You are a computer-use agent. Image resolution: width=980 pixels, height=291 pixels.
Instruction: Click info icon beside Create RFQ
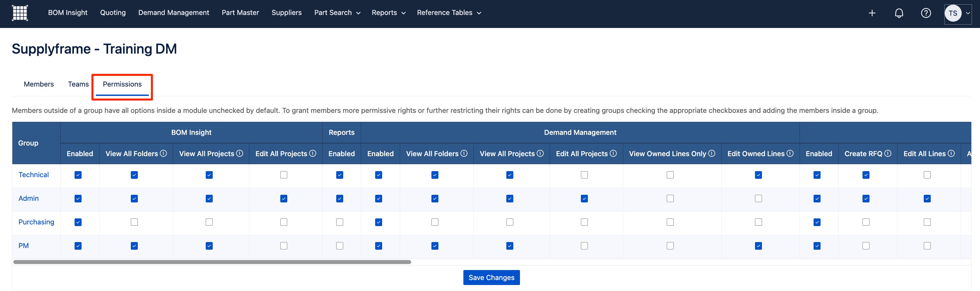(x=887, y=153)
